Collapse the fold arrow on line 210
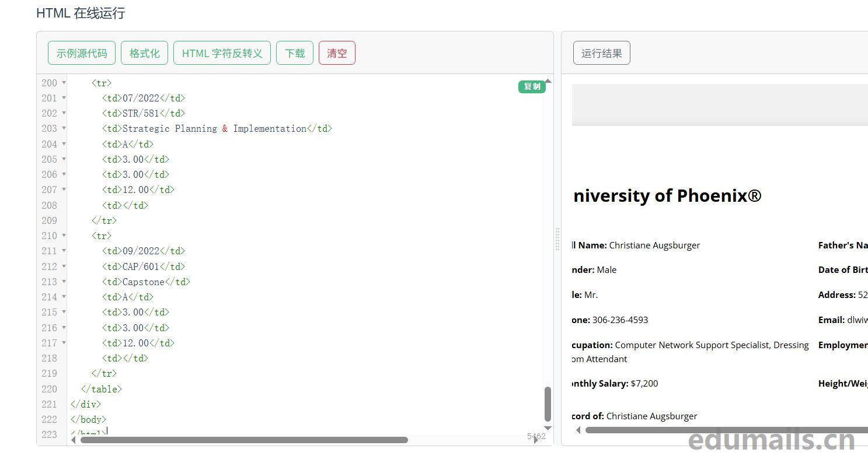Screen dimensions: 868x463 tap(64, 236)
